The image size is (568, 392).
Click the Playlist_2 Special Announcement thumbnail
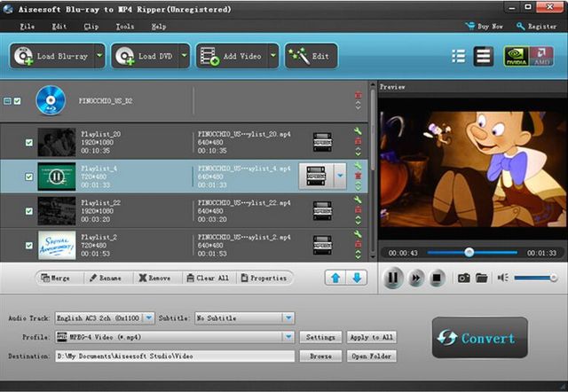pyautogui.click(x=57, y=246)
